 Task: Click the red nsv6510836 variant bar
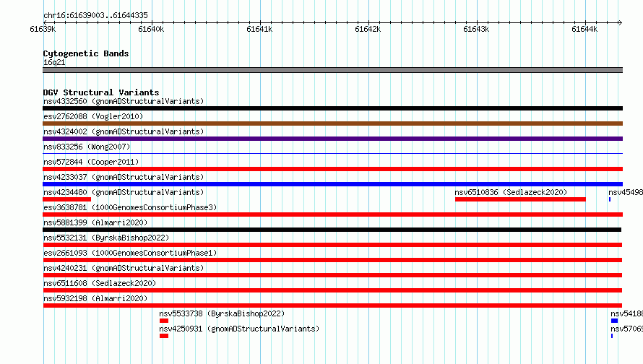520,199
